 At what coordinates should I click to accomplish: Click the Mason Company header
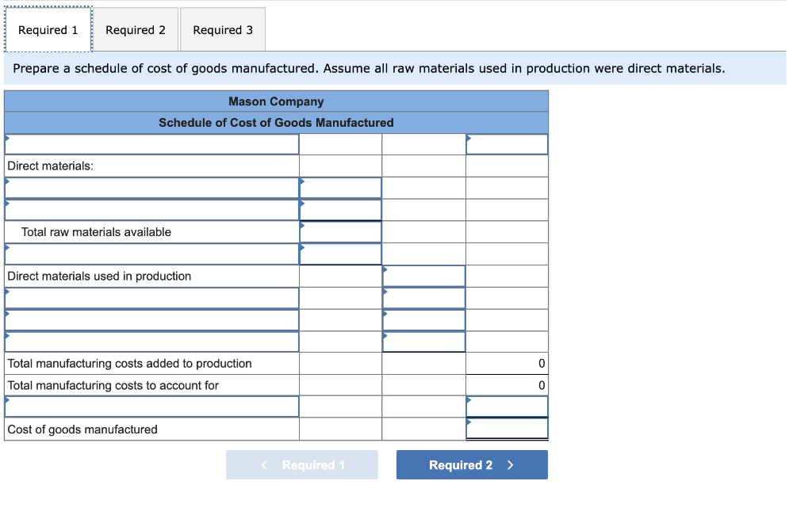[x=276, y=101]
